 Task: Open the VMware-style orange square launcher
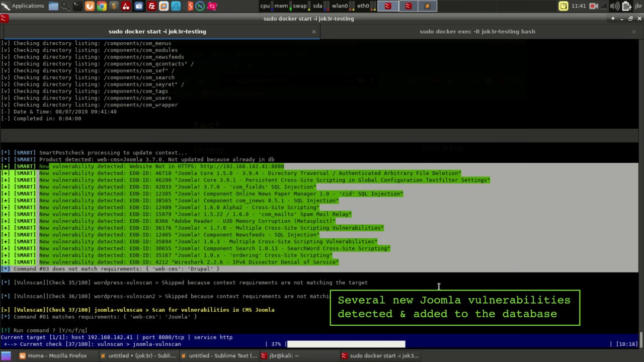tap(164, 6)
